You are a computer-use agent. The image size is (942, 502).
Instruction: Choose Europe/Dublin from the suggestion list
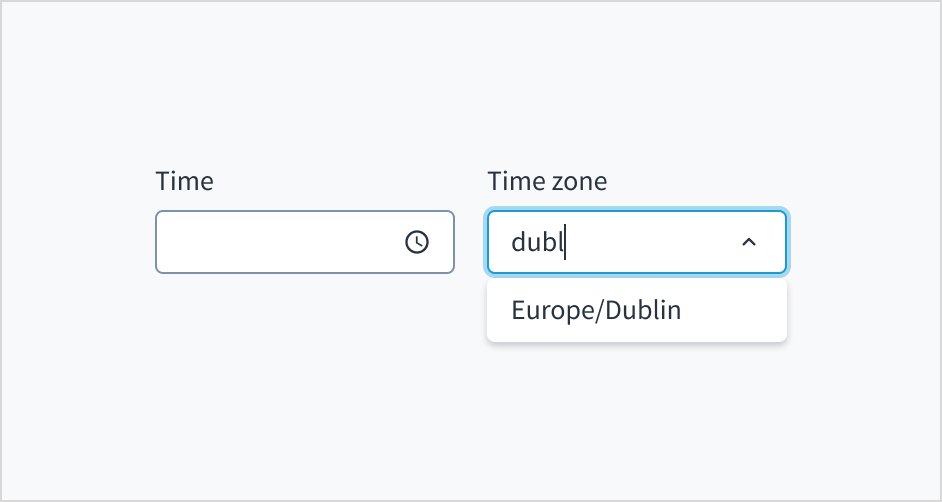[596, 310]
